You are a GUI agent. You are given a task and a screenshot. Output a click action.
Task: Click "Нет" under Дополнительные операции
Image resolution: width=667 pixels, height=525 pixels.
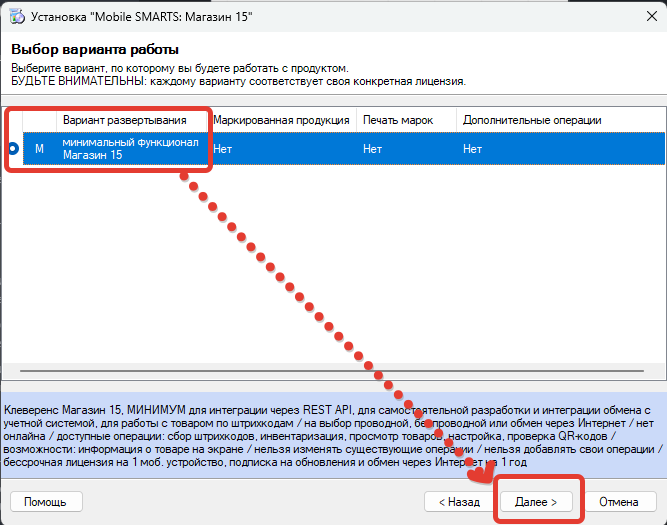[472, 149]
